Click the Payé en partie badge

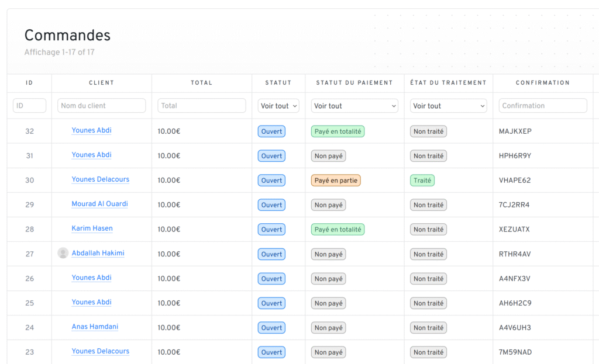(336, 181)
